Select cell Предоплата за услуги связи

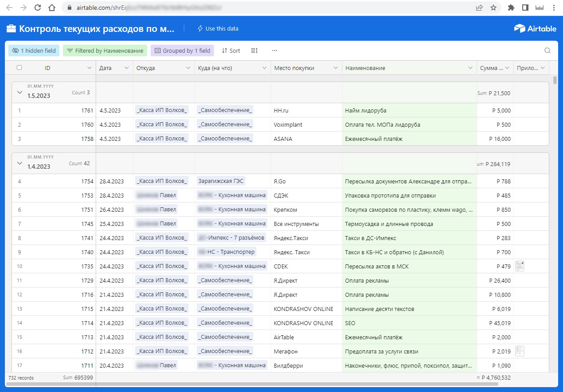click(409, 351)
